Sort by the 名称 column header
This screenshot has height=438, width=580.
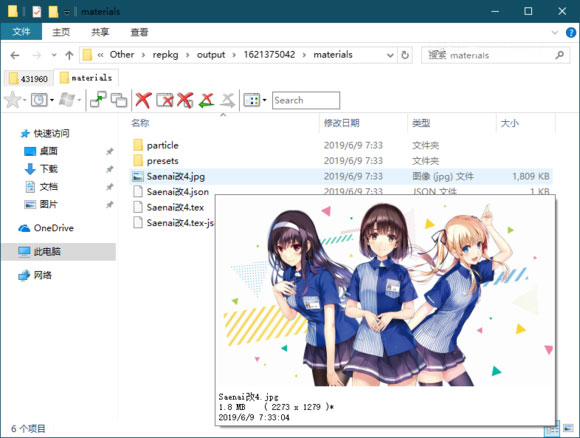pyautogui.click(x=140, y=123)
